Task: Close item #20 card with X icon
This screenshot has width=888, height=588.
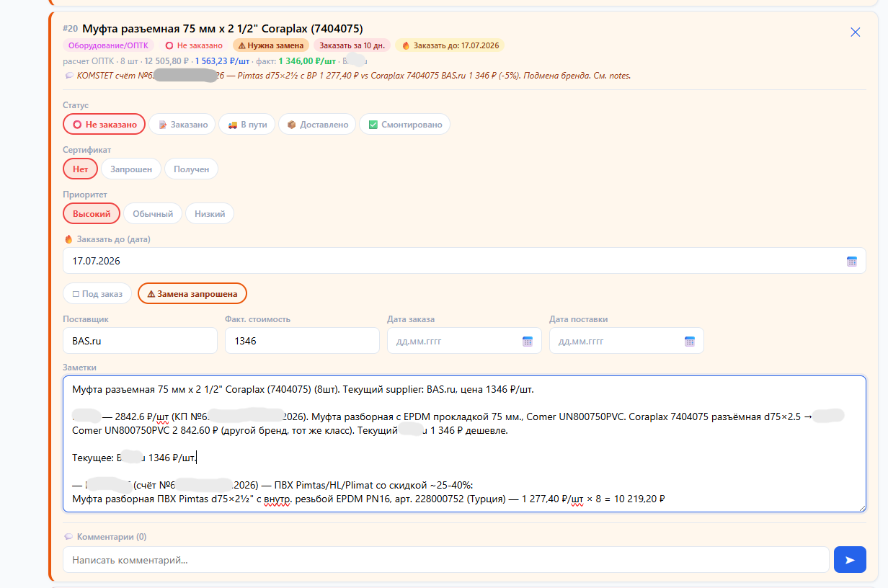Action: pos(856,32)
